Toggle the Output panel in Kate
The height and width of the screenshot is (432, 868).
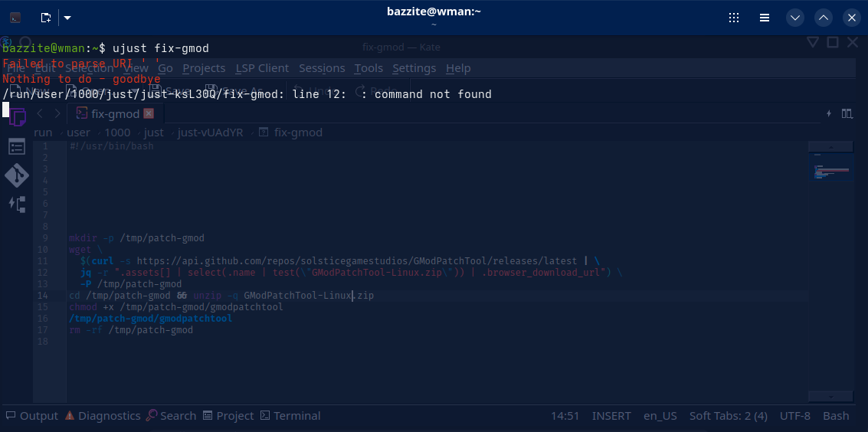(31, 416)
